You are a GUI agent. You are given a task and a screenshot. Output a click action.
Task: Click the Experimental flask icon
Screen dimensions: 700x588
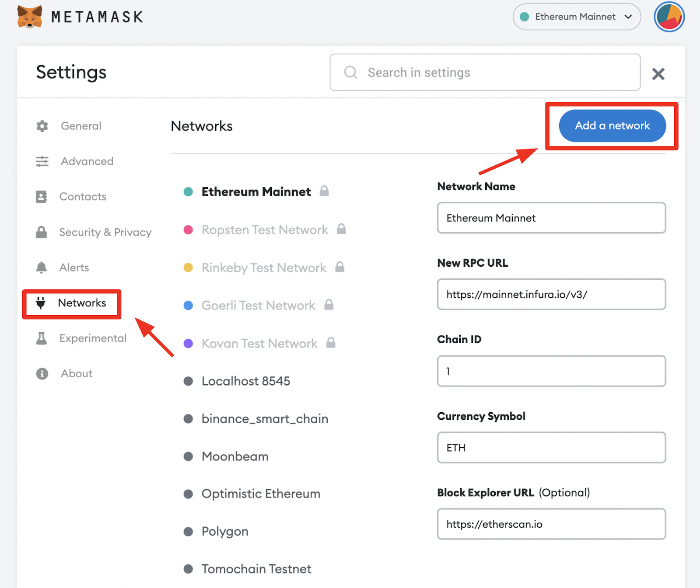(41, 338)
